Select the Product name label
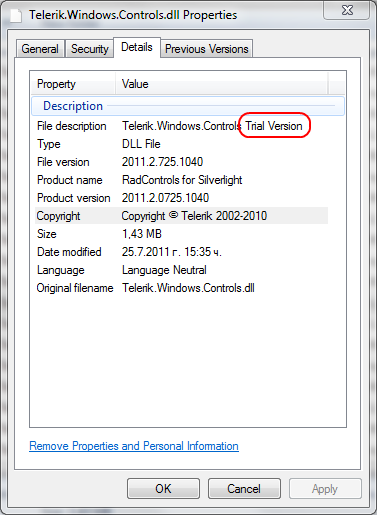This screenshot has height=515, width=377. (x=70, y=180)
